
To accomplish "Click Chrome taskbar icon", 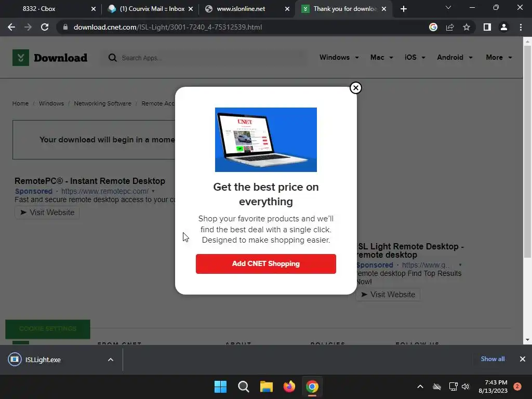I will 312,387.
